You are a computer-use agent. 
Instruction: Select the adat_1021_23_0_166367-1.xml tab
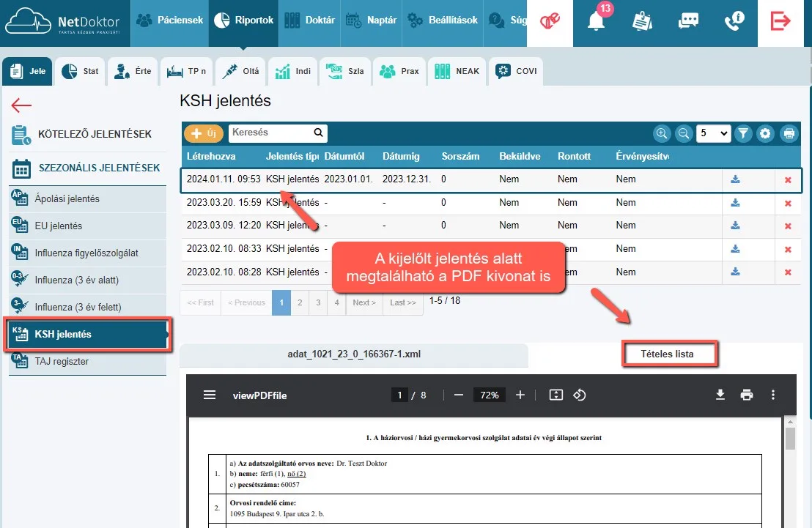354,354
